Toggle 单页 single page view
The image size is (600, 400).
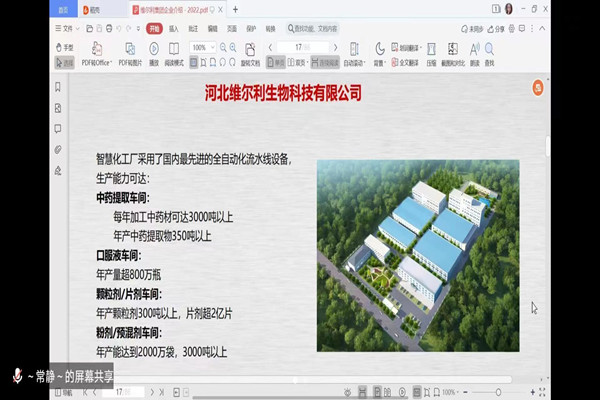coord(279,62)
